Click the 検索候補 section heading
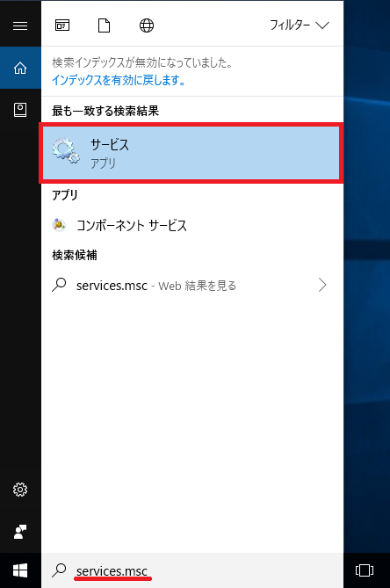The height and width of the screenshot is (588, 390). [x=75, y=255]
